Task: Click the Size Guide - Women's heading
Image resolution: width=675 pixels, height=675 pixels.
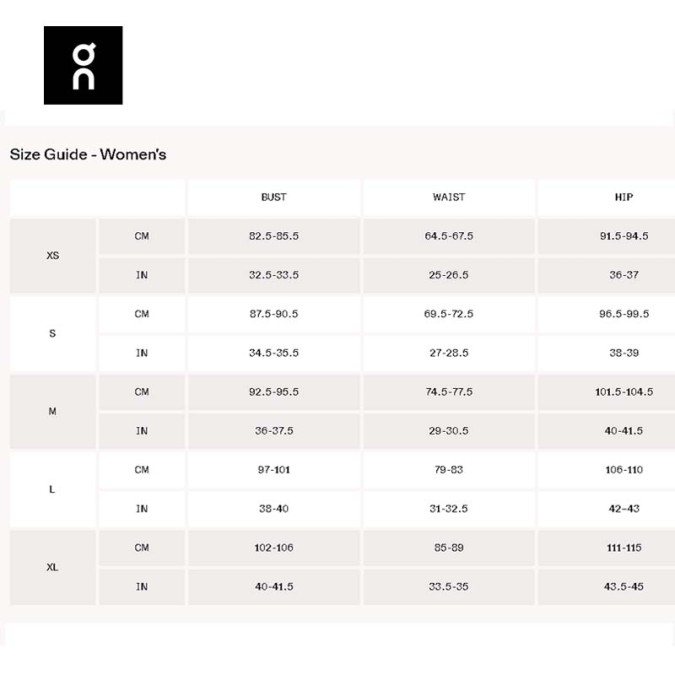Action: [88, 154]
